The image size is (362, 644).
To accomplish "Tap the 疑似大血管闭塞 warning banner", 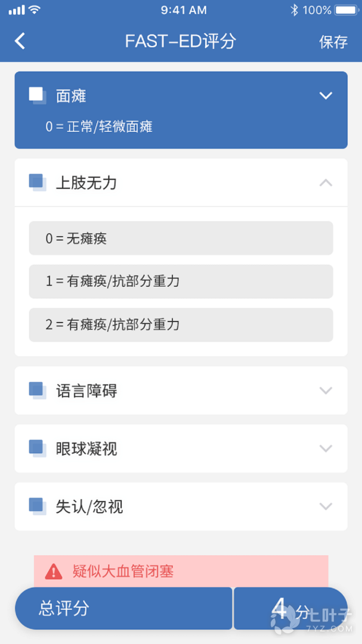I will click(181, 571).
